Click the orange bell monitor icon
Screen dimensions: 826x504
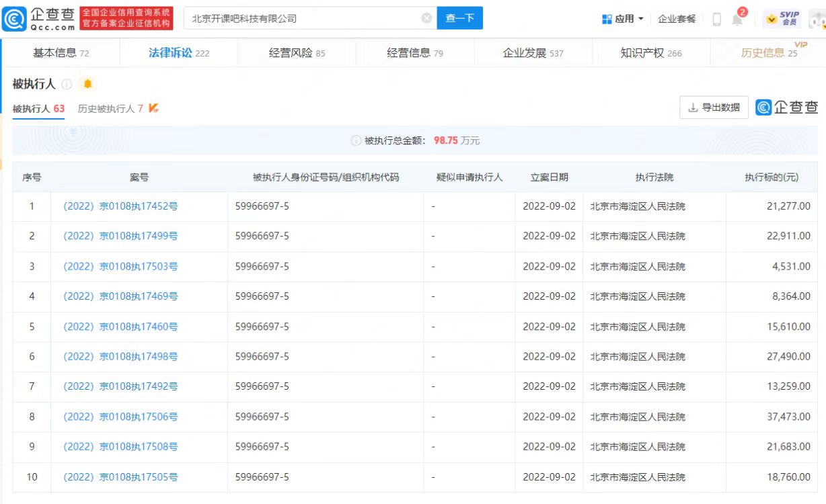coord(87,84)
